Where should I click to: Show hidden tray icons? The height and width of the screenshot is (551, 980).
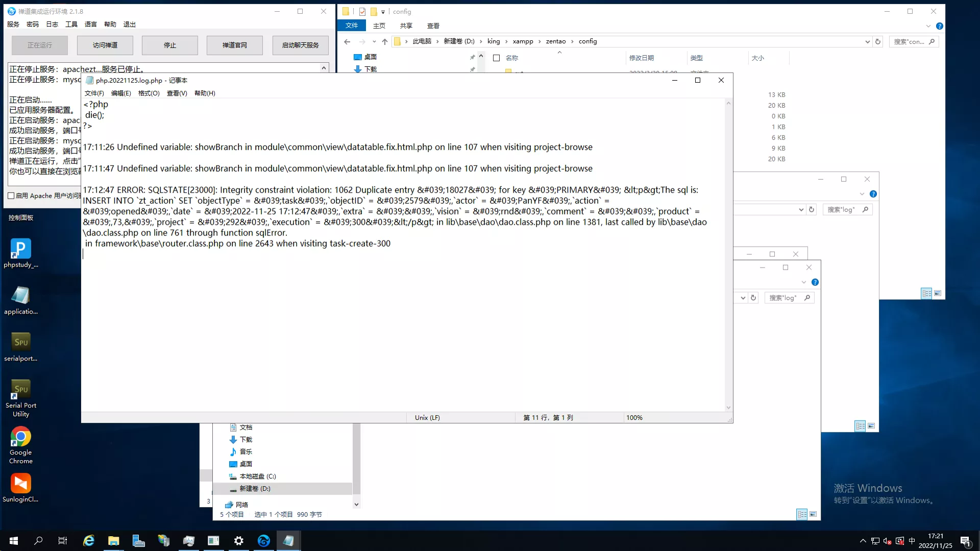863,541
